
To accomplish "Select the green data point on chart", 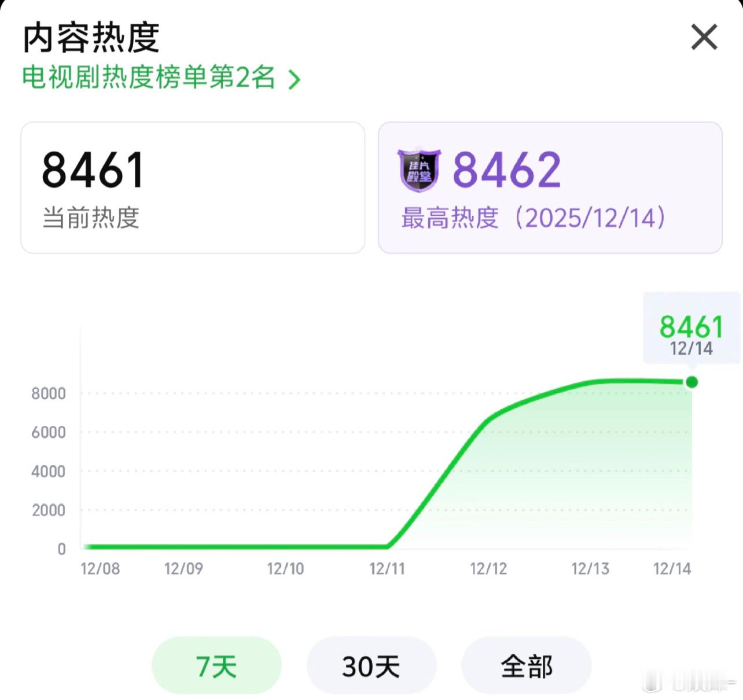I will click(691, 382).
